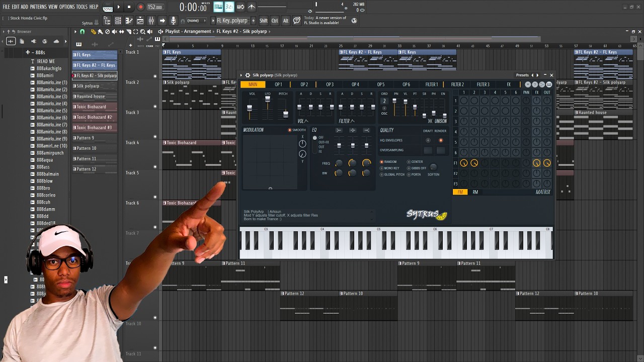Switch to the FILTER 1 tab in Sytrus

click(x=432, y=84)
